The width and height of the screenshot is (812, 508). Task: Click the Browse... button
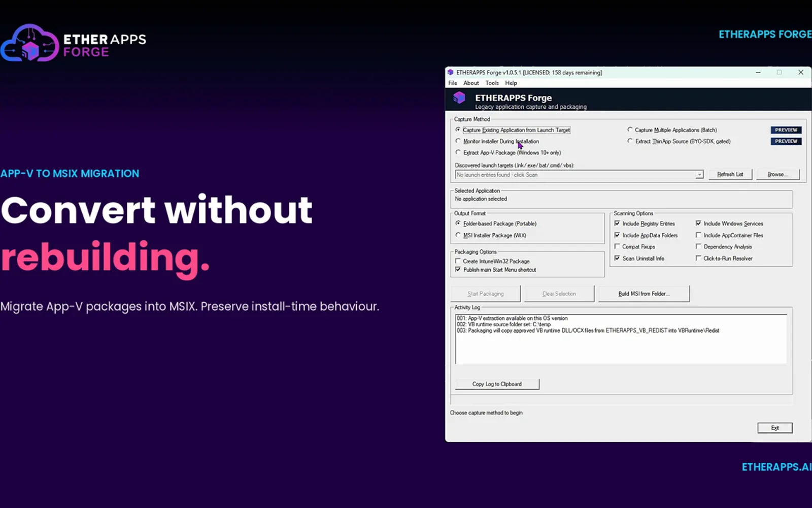point(777,174)
